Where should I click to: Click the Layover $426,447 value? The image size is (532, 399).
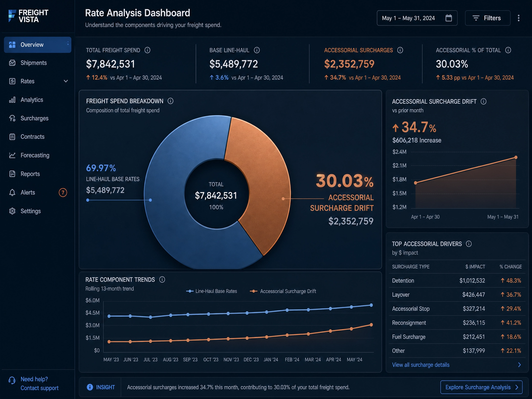pos(474,295)
